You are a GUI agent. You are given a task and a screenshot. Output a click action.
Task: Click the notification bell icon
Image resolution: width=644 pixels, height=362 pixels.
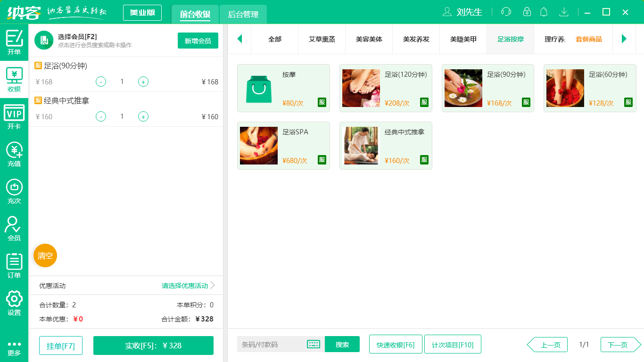[x=544, y=12]
